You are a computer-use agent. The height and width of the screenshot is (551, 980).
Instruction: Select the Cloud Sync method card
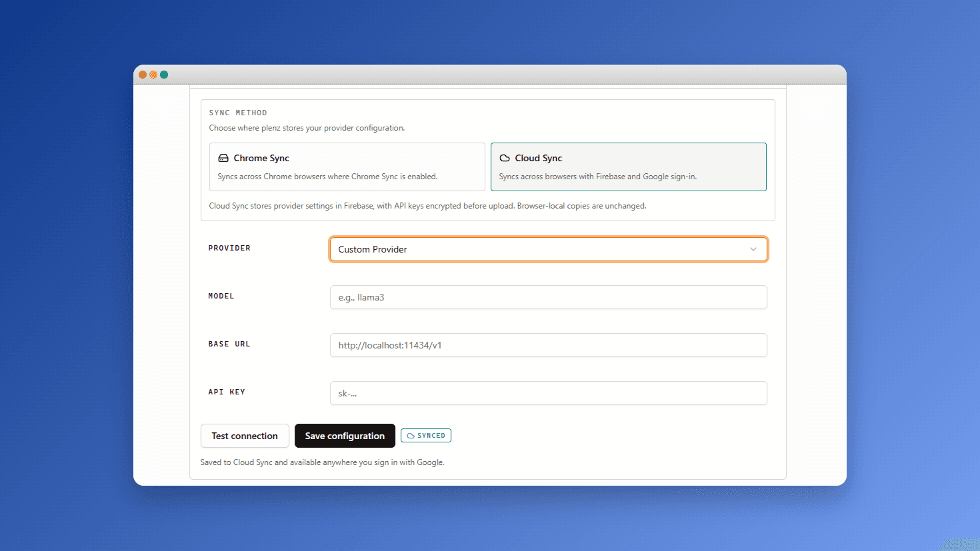pyautogui.click(x=629, y=167)
